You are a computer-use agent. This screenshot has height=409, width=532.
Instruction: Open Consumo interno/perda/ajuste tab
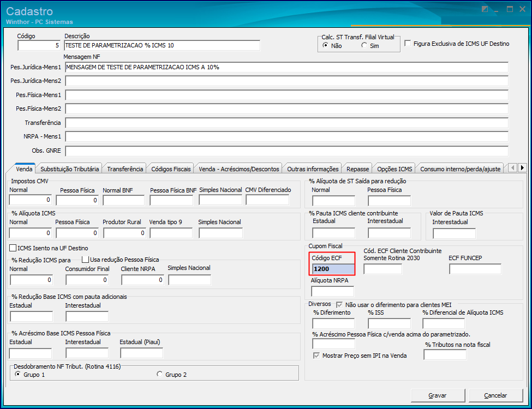(461, 169)
